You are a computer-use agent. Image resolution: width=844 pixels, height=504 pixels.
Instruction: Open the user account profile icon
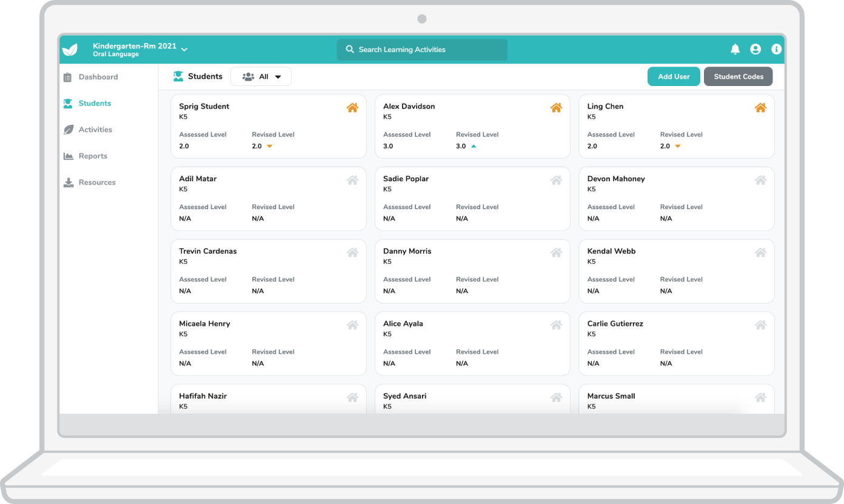point(755,50)
